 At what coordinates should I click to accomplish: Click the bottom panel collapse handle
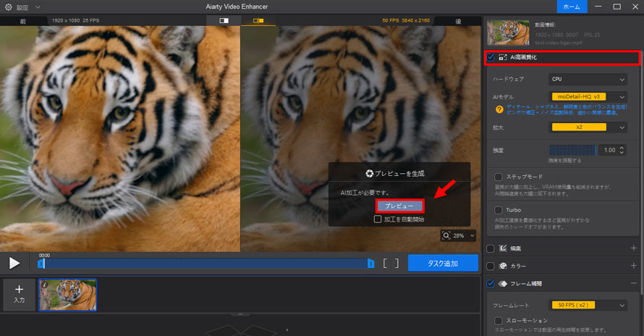(240, 314)
